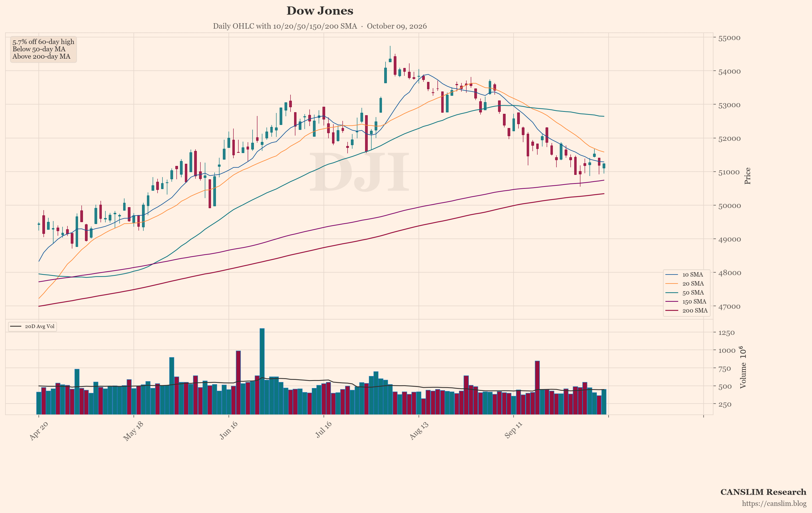Click the CANSLIM Research branding text
Screen dimensions: 812x513
pos(763,492)
